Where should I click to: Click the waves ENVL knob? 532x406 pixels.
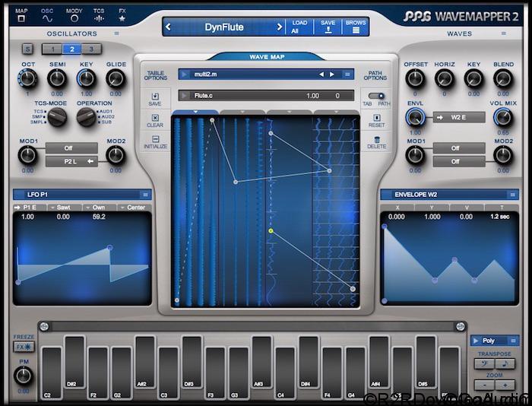coord(415,117)
